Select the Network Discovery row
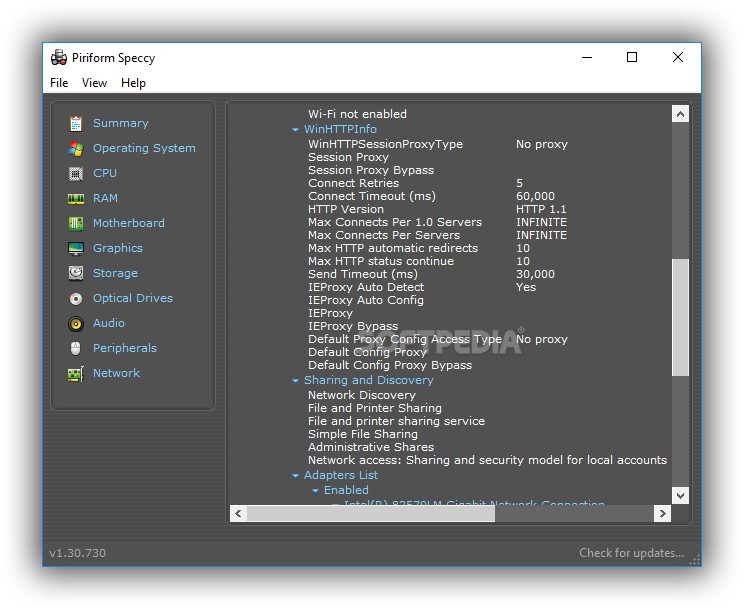Image resolution: width=744 pixels, height=609 pixels. (x=362, y=395)
